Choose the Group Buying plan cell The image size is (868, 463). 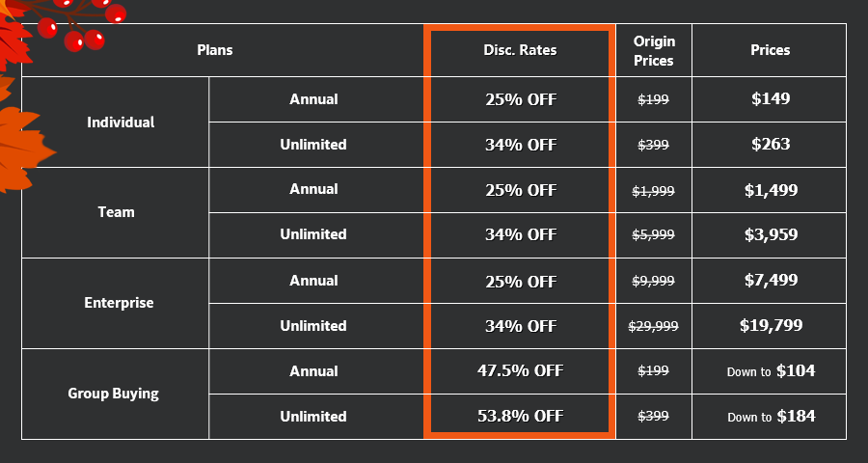115,394
